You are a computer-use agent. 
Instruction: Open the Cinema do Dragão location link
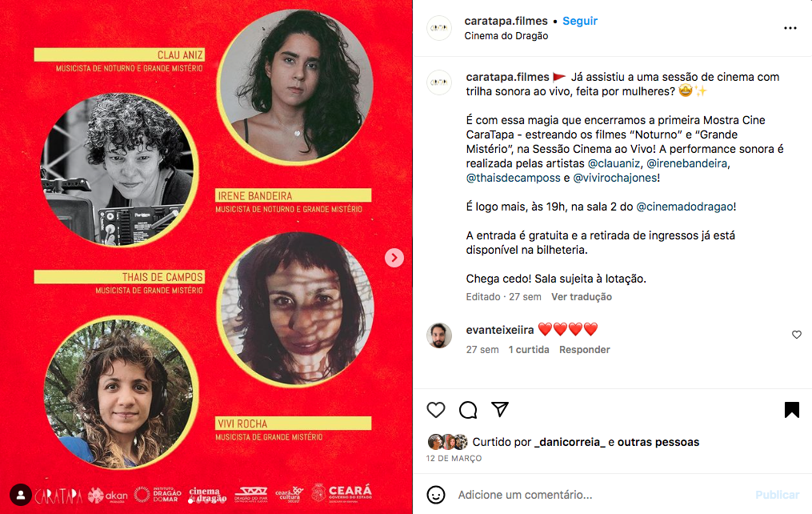[x=506, y=36]
